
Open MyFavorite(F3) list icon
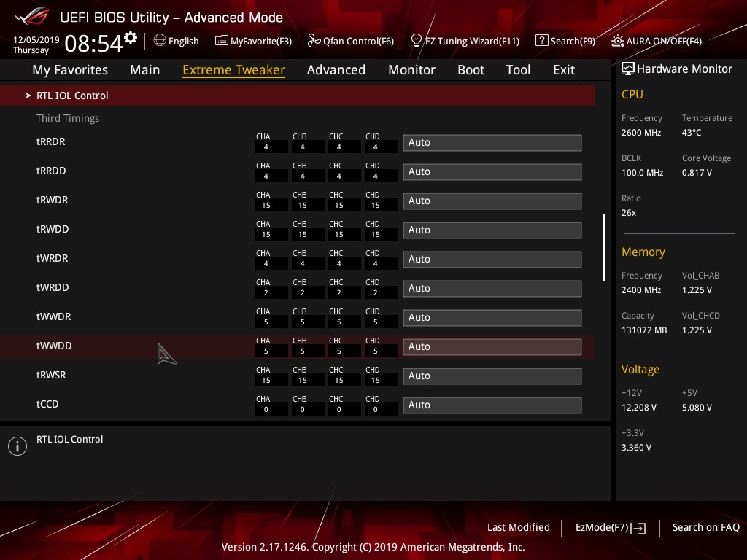pyautogui.click(x=221, y=41)
